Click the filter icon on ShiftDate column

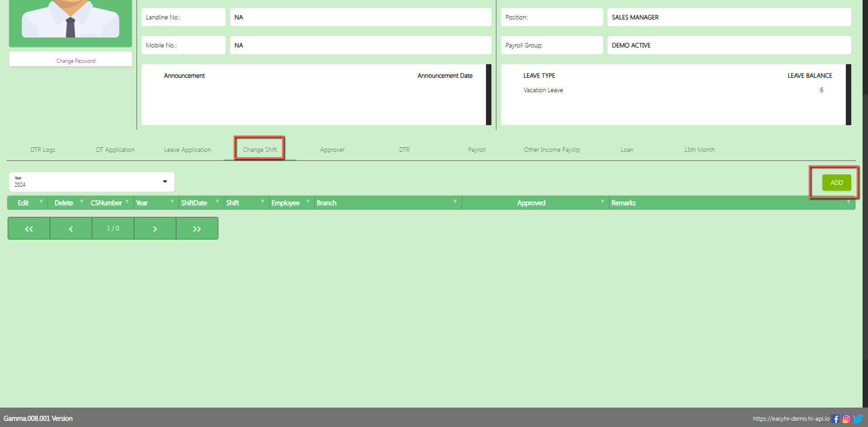[217, 202]
